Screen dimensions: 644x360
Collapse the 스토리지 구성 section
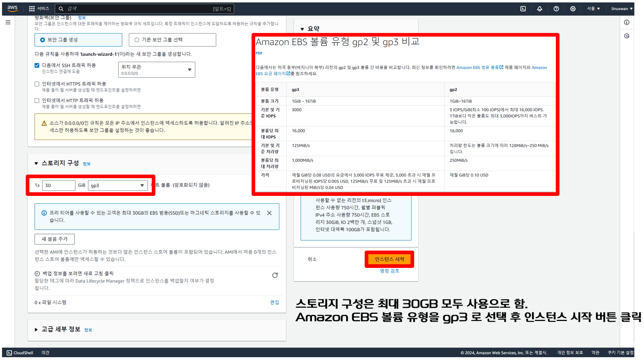36,163
